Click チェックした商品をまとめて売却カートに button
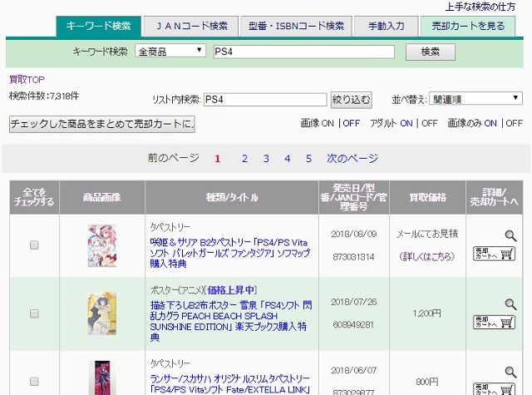532x395 pixels. 102,124
